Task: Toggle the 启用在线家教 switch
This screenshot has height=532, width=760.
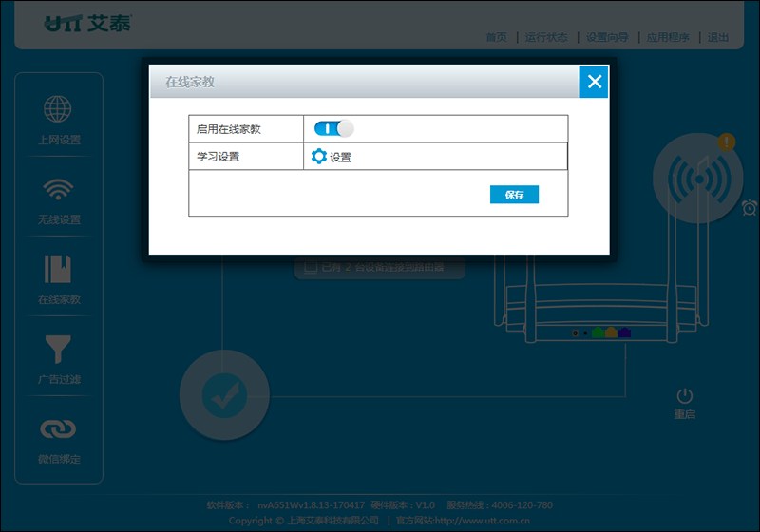Action: (x=334, y=129)
